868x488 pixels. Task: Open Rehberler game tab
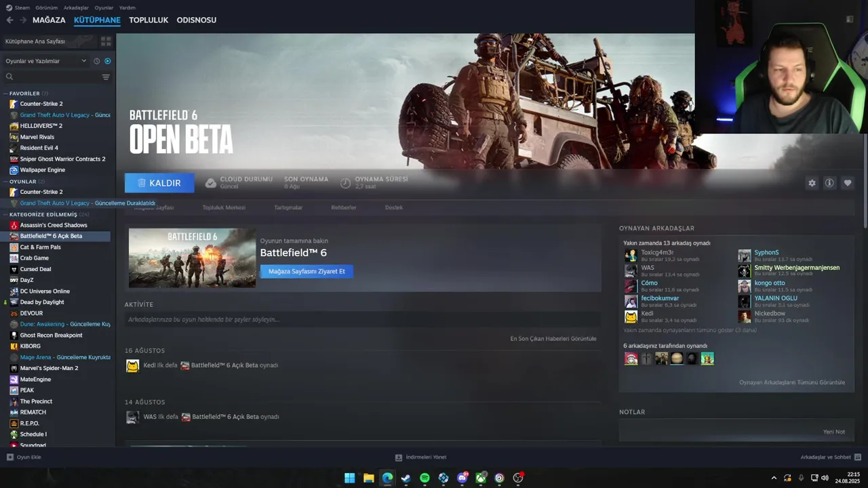coord(343,207)
